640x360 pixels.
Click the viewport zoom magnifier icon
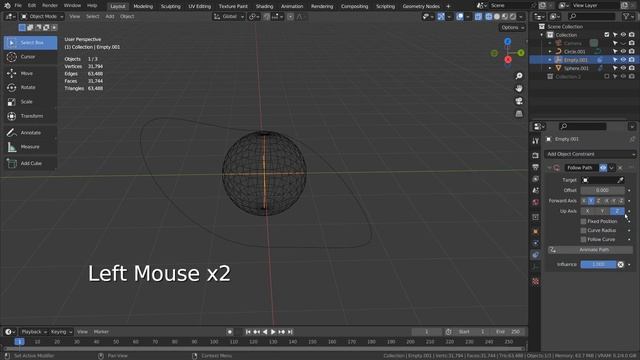[519, 76]
